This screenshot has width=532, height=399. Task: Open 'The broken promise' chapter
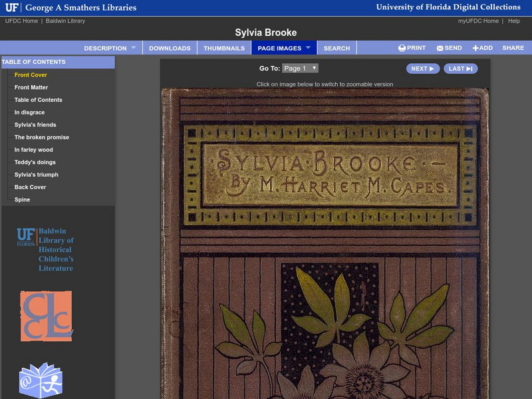point(41,138)
